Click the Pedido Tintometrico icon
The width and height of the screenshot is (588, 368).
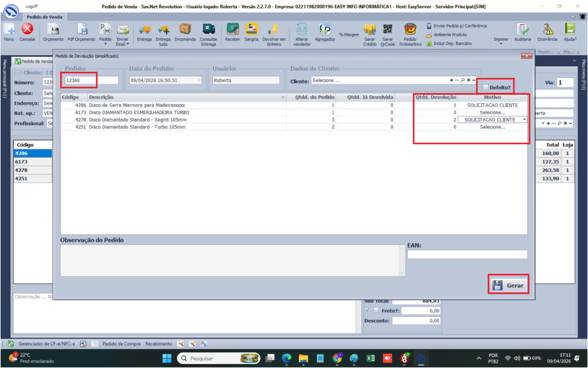pyautogui.click(x=410, y=29)
